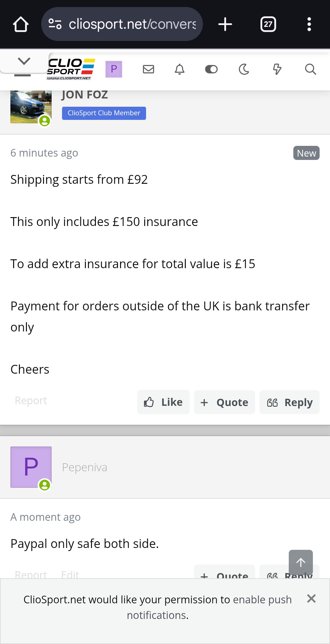Open the purple P account menu in header

(114, 69)
